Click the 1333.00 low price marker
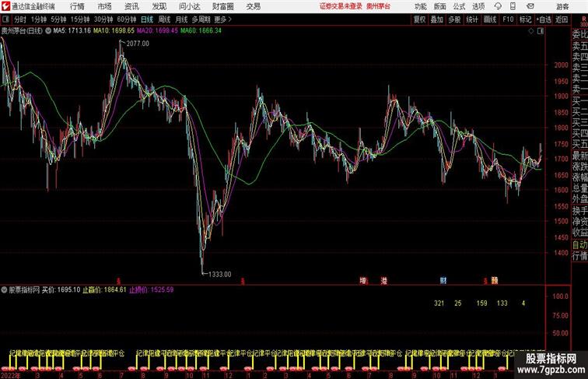Screen dimensions: 588x379 [x=220, y=274]
